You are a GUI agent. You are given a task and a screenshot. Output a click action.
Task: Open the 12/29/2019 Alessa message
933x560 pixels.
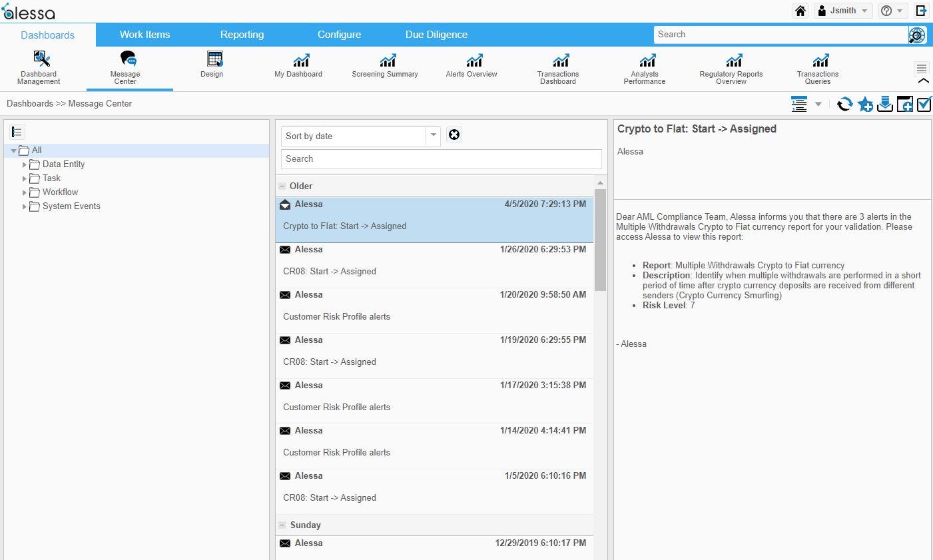click(434, 548)
